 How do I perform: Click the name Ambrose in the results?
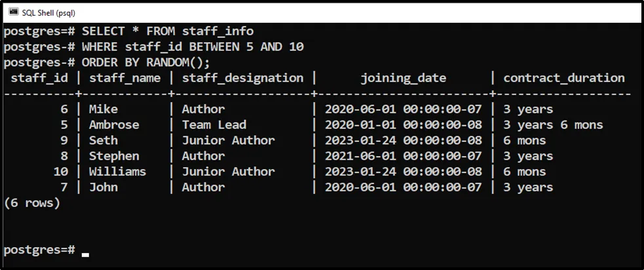point(114,125)
